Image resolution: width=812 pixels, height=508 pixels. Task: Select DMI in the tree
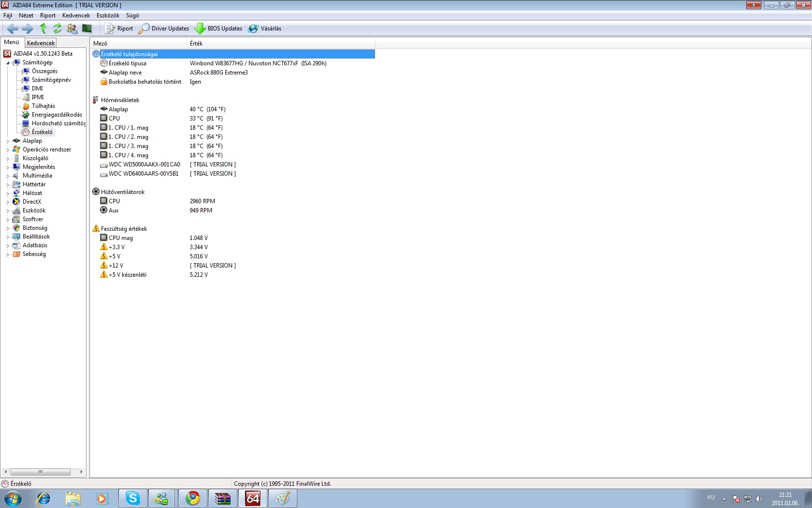[x=37, y=89]
